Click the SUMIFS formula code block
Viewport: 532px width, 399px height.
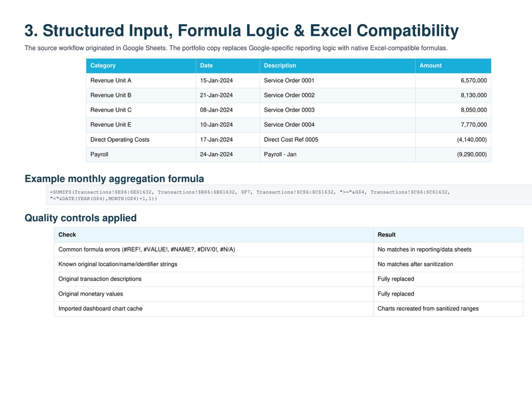(289, 195)
